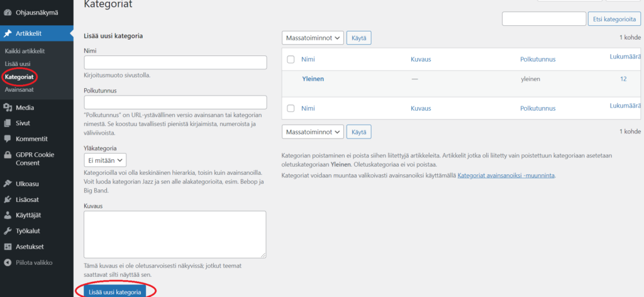Screen dimensions: 644x297
Task: Open the bottom Massatoiminnot bulk actions dropdown
Action: pyautogui.click(x=313, y=132)
